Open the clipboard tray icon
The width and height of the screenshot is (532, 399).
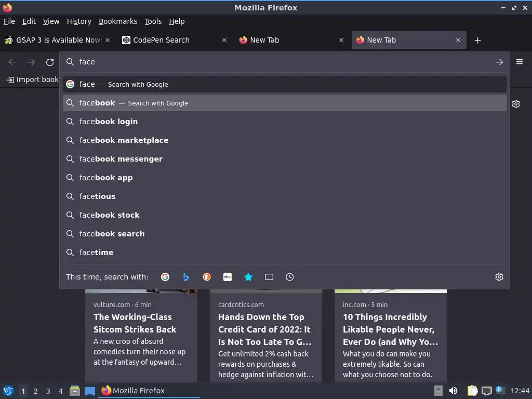[x=472, y=391]
